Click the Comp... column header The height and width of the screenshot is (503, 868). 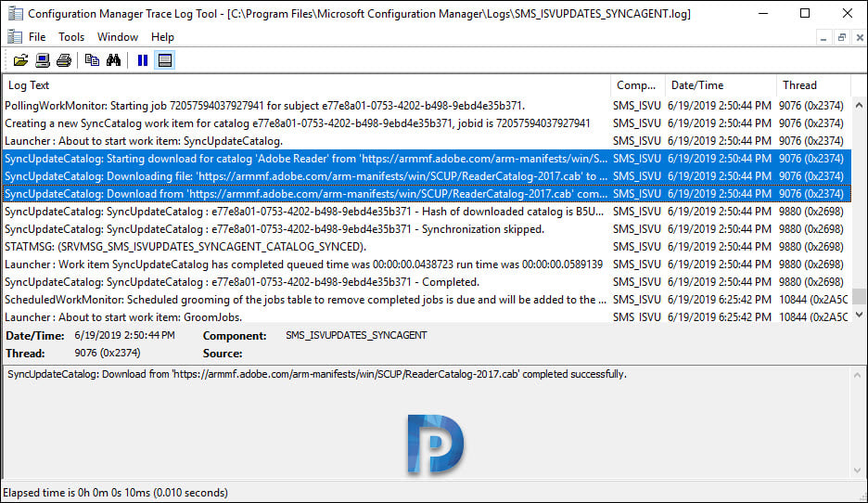[x=638, y=85]
